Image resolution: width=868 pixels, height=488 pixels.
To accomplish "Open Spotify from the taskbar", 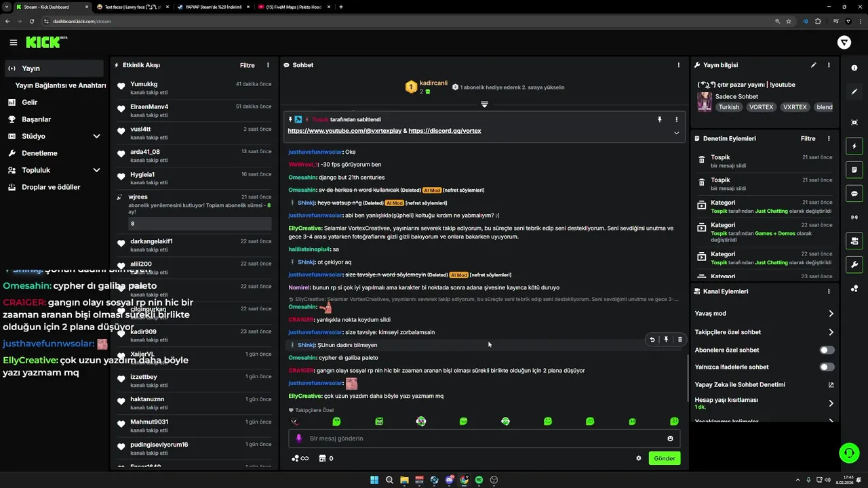I will [479, 480].
